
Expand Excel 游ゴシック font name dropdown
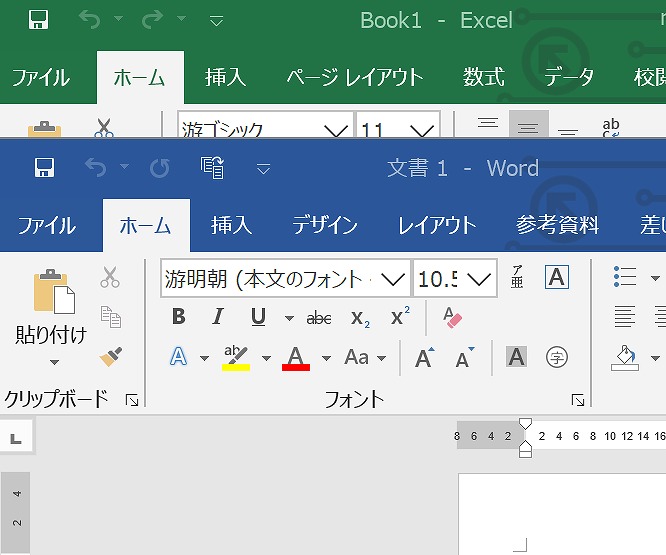pyautogui.click(x=336, y=130)
